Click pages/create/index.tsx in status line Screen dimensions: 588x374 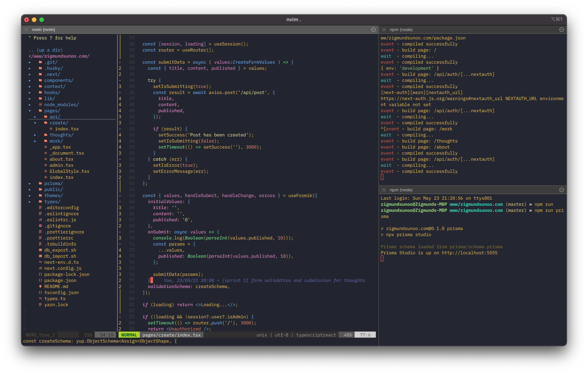tap(171, 335)
